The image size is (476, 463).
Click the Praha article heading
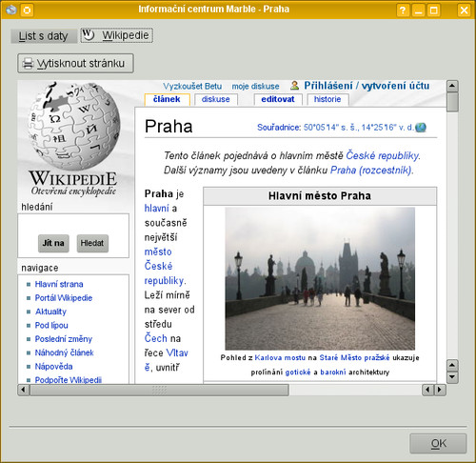(169, 127)
